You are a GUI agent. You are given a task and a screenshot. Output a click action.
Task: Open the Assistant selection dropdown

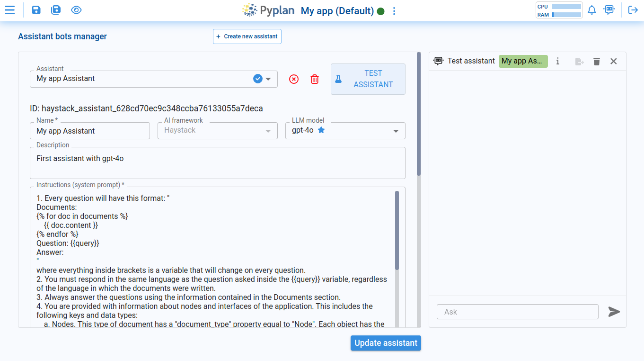click(269, 79)
